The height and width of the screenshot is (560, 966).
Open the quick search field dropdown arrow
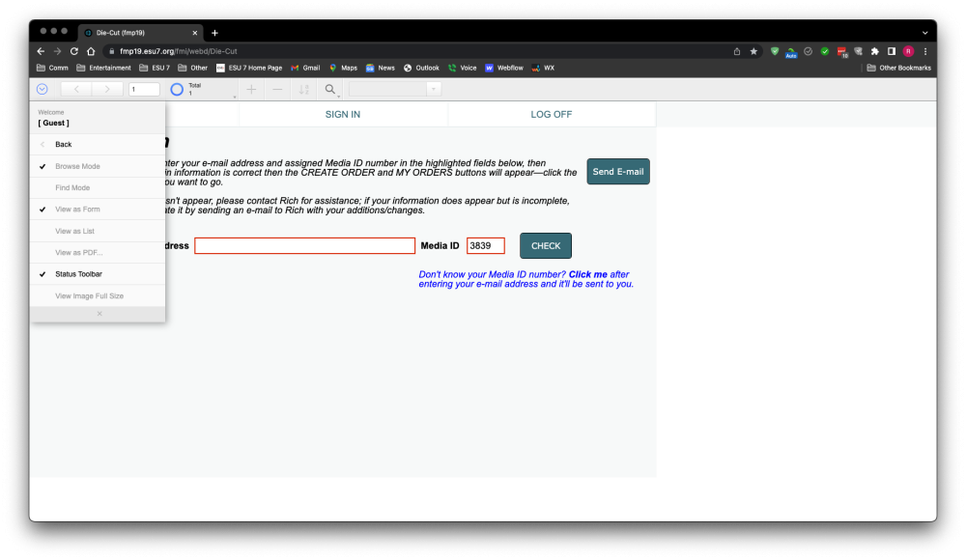click(x=434, y=88)
